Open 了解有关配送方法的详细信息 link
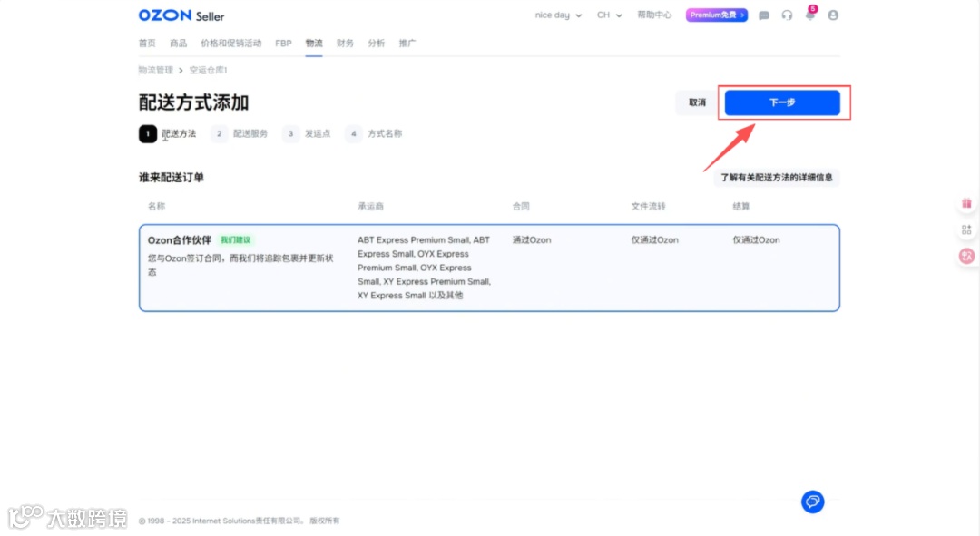Screen dimensions: 980x536 point(776,178)
